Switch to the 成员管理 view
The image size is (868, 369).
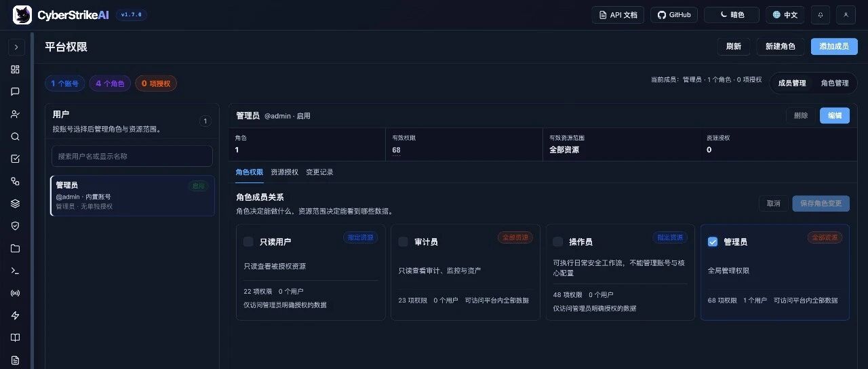[792, 83]
